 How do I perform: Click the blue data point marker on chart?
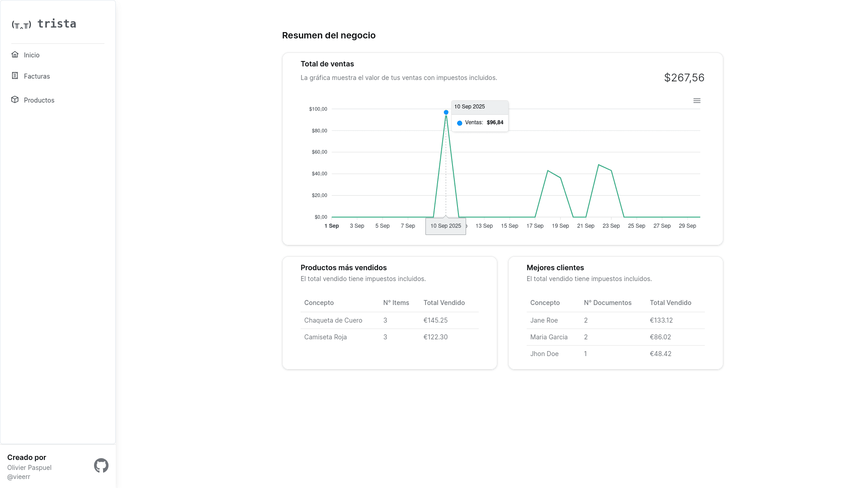pos(446,113)
